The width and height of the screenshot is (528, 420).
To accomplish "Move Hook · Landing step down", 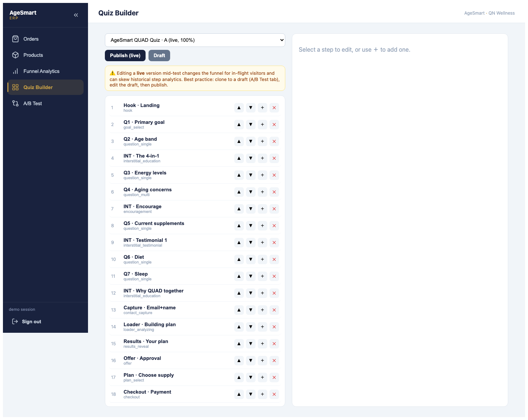I will click(251, 108).
